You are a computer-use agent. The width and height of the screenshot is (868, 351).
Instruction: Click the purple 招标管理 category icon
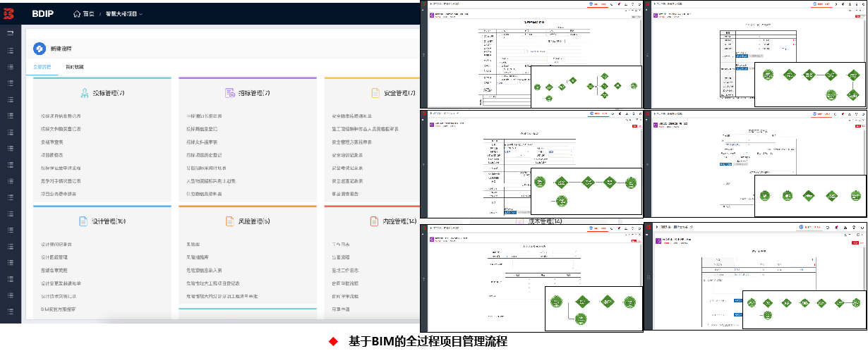pos(229,93)
